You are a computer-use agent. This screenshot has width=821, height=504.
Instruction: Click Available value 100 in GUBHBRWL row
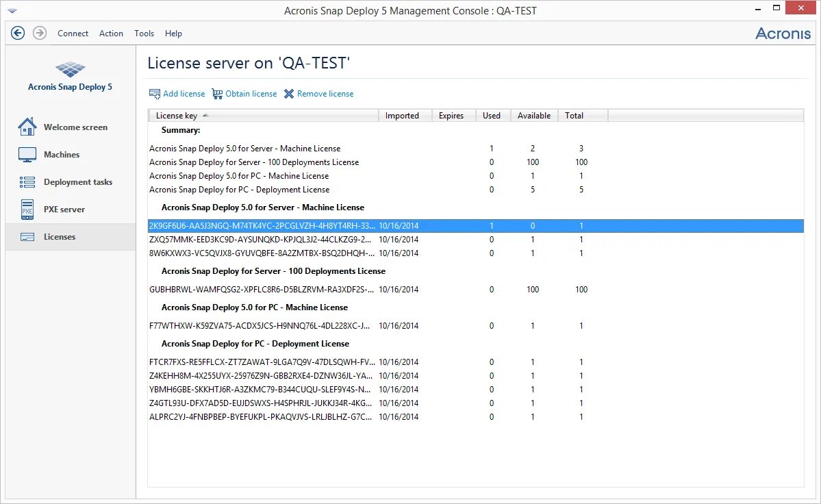(x=533, y=289)
